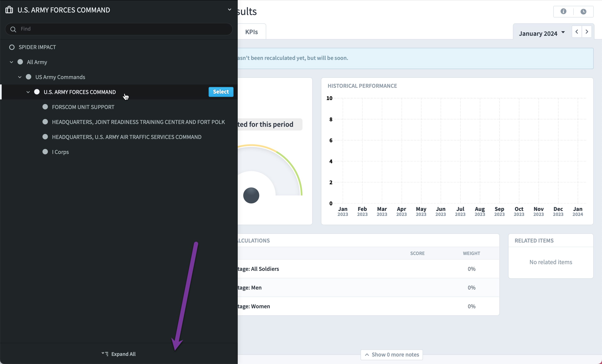Image resolution: width=602 pixels, height=364 pixels.
Task: Collapse the US Army Commands node
Action: coord(20,77)
